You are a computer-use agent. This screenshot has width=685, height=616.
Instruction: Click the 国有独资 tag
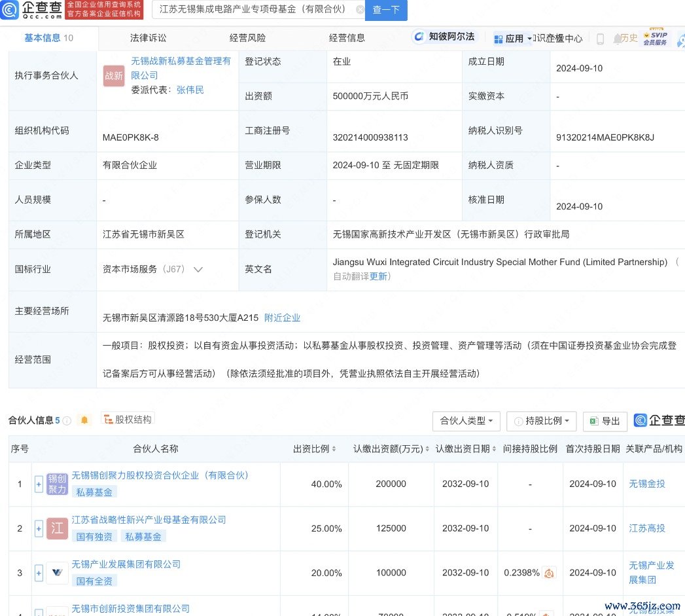(x=94, y=537)
